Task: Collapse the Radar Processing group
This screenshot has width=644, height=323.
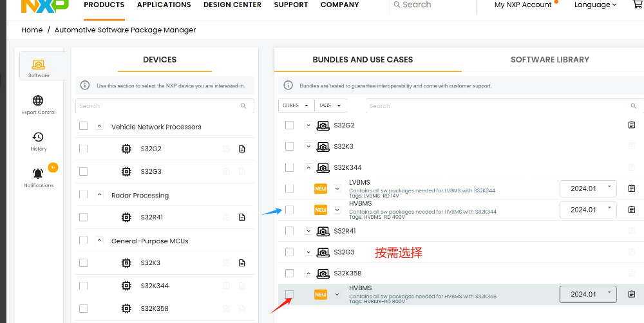Action: pyautogui.click(x=100, y=195)
